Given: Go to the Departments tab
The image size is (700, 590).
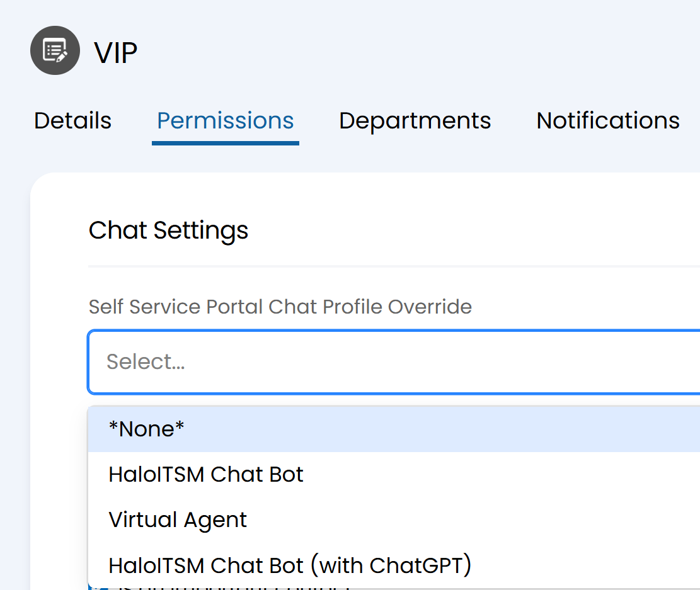Looking at the screenshot, I should pos(415,120).
